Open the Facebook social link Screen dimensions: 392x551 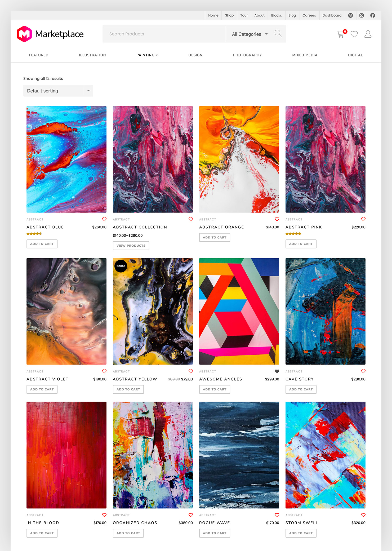373,15
